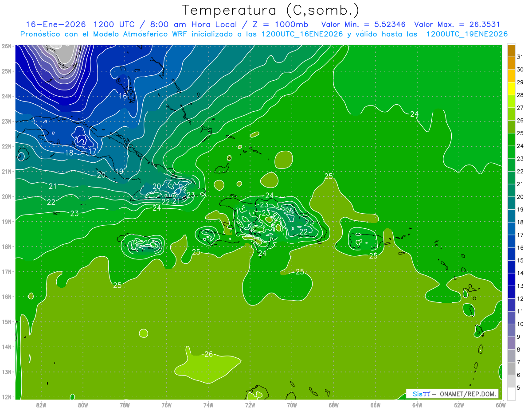The width and height of the screenshot is (532, 411).
Task: Click '1200UTC_19ENE2026' valid-until time
Action: tap(467, 34)
